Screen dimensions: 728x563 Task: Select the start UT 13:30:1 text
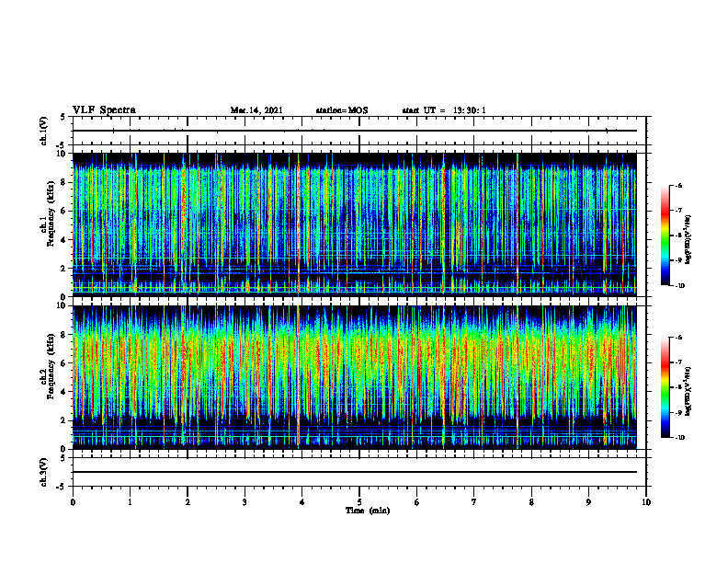444,110
